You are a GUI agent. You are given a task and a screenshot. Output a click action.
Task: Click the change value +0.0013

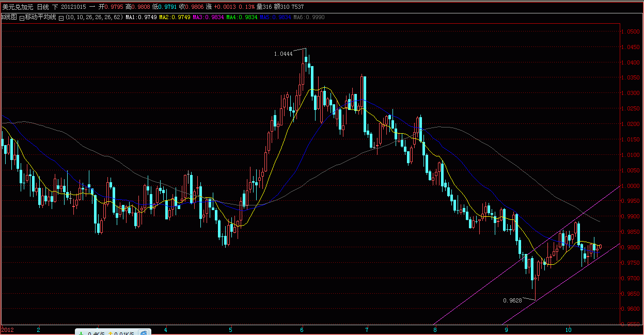pyautogui.click(x=225, y=7)
